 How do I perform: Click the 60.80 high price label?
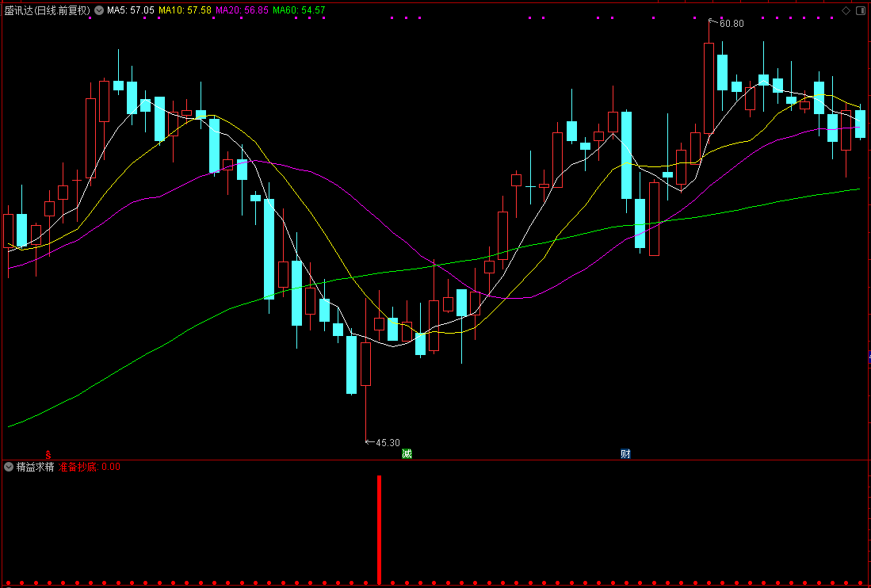coord(732,23)
